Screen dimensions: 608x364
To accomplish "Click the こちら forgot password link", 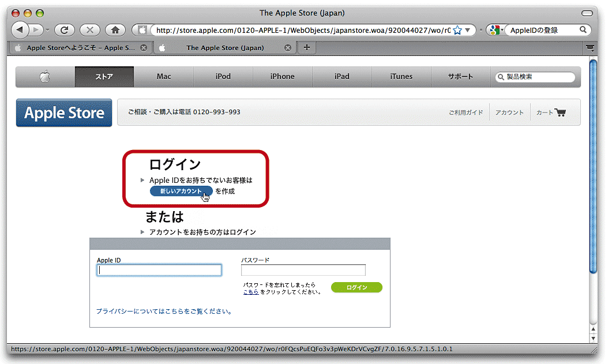I will 251,292.
